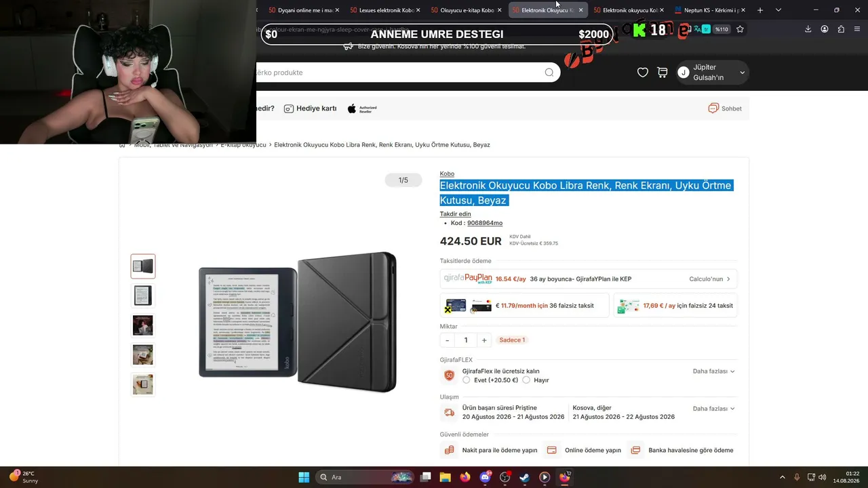Click the Takdir edin link

(455, 214)
